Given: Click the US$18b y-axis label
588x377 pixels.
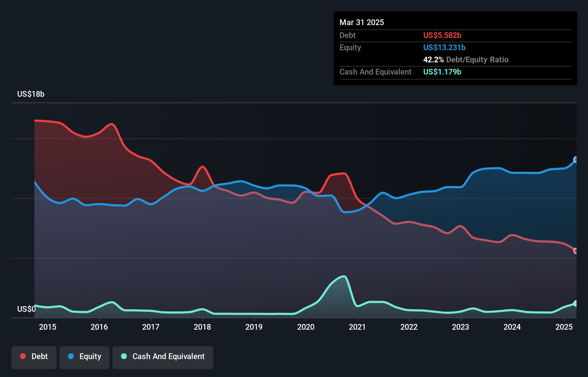Looking at the screenshot, I should pos(31,94).
